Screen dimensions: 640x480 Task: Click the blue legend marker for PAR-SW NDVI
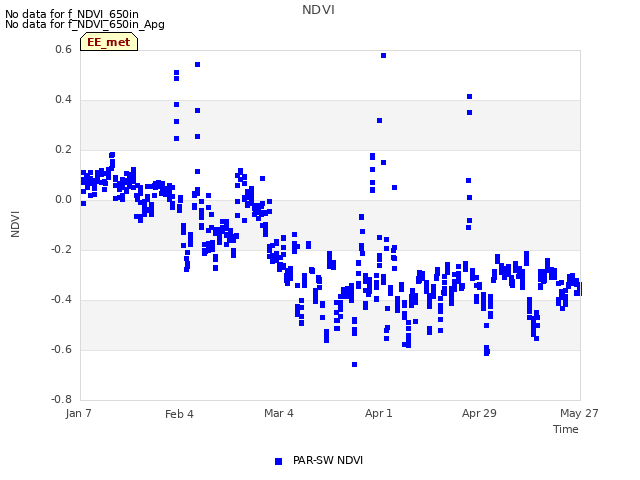[x=278, y=461]
